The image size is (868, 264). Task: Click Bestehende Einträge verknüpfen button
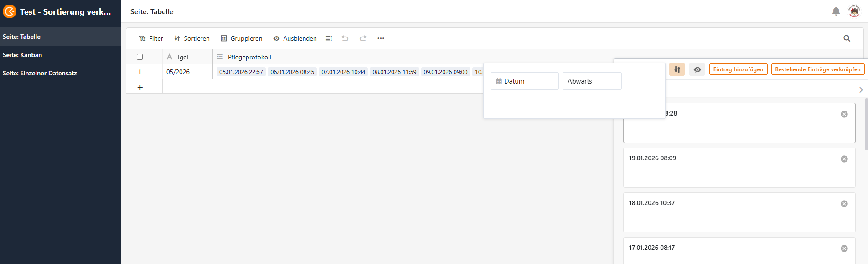817,69
